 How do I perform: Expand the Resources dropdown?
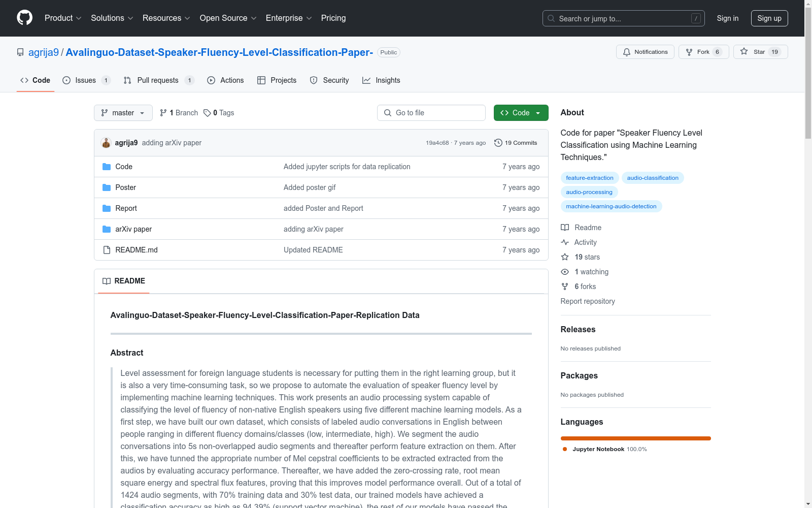coord(166,18)
